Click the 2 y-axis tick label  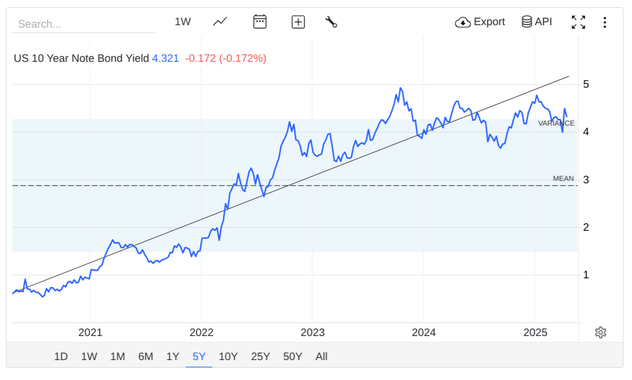click(x=586, y=227)
